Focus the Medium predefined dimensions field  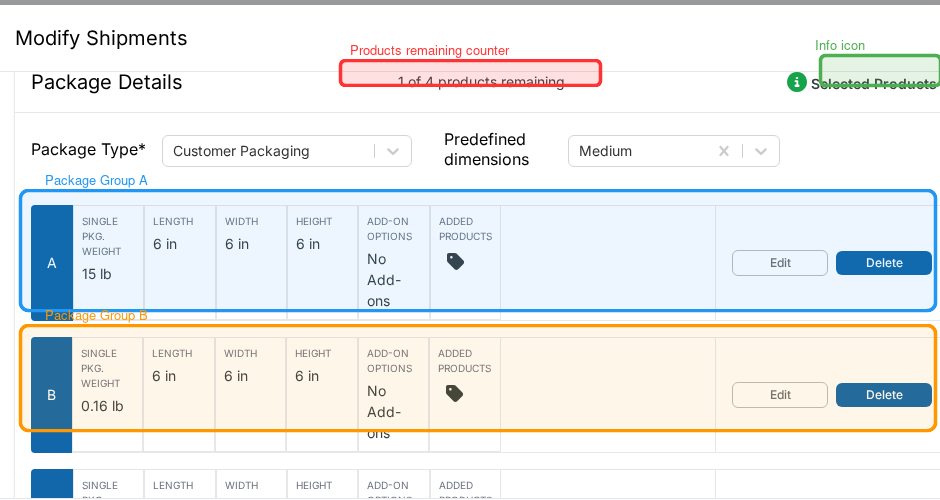click(x=673, y=151)
